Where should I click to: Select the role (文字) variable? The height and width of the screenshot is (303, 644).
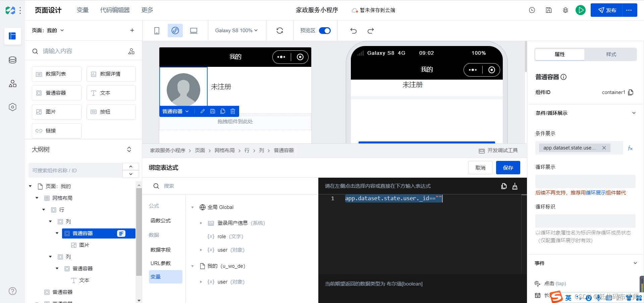[225, 236]
